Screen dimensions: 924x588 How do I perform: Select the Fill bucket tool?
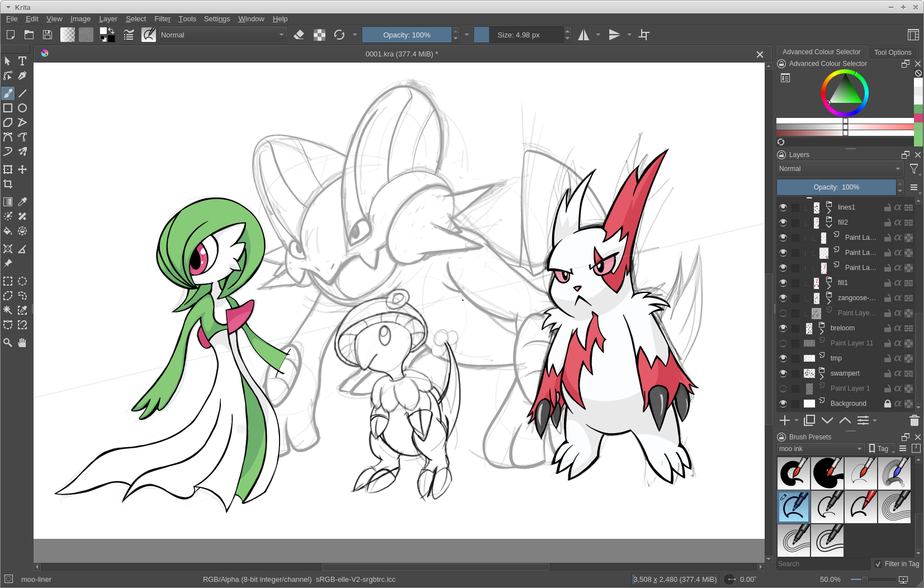click(8, 231)
